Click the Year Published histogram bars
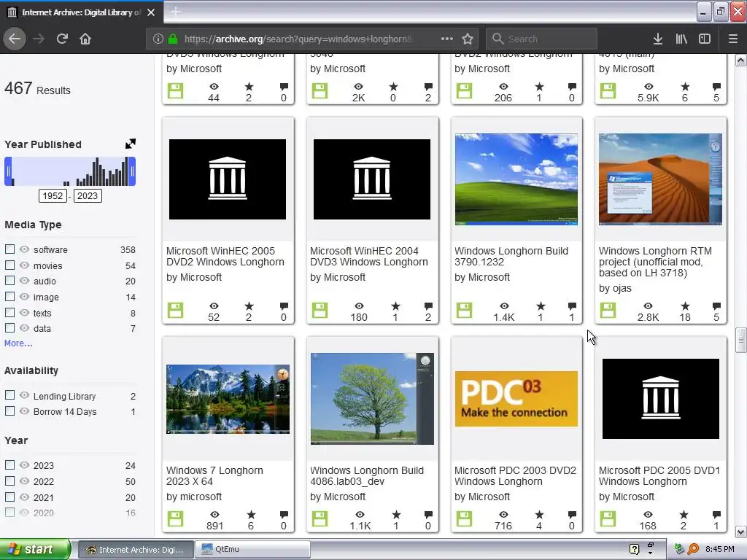Screen dimensions: 747x560 point(70,171)
